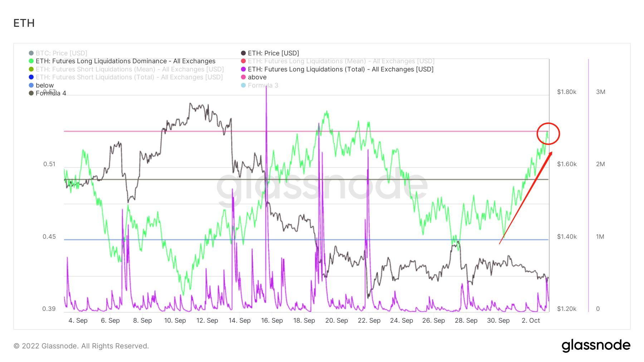Click the 1M liquidations axis label
Image resolution: width=644 pixels, height=362 pixels.
600,237
